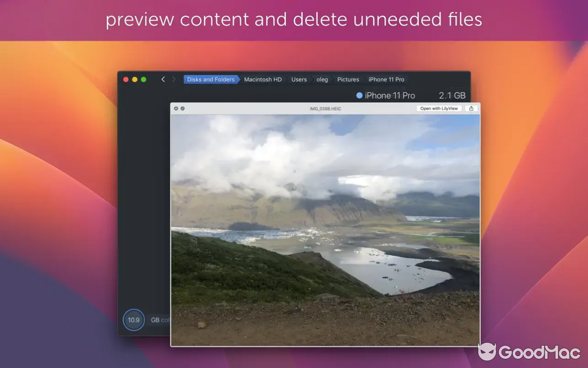The width and height of the screenshot is (588, 368).
Task: Select Users in the breadcrumb path
Action: pyautogui.click(x=299, y=79)
